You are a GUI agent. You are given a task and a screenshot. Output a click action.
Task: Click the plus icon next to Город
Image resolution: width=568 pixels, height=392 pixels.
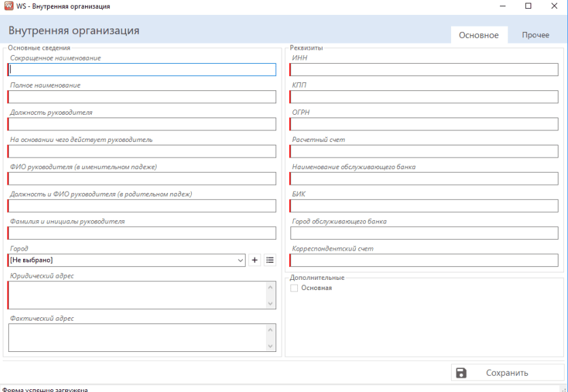tap(255, 260)
